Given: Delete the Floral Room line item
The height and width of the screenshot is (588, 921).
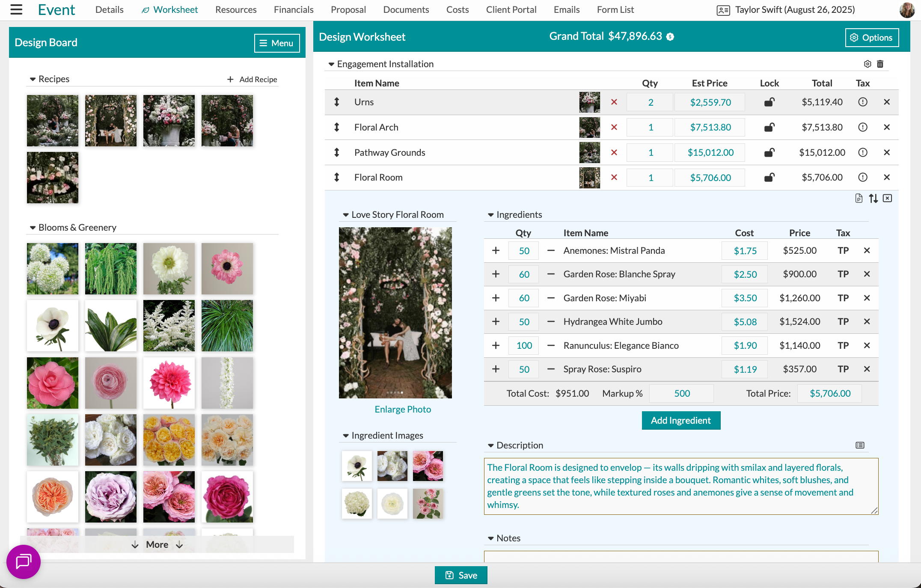Looking at the screenshot, I should pos(887,177).
